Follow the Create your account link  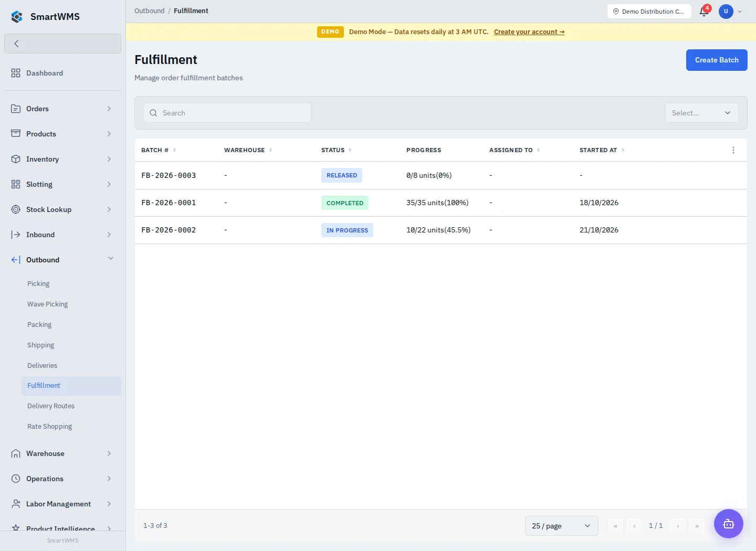[x=529, y=32]
